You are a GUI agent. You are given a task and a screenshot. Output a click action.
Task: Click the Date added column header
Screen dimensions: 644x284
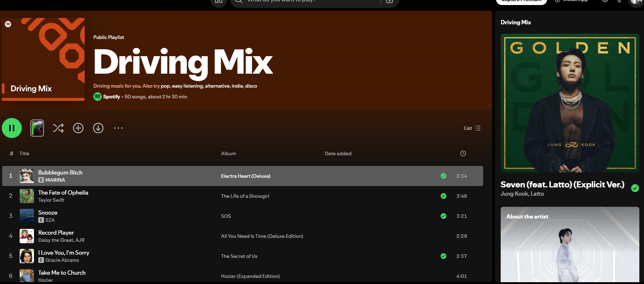pyautogui.click(x=338, y=153)
